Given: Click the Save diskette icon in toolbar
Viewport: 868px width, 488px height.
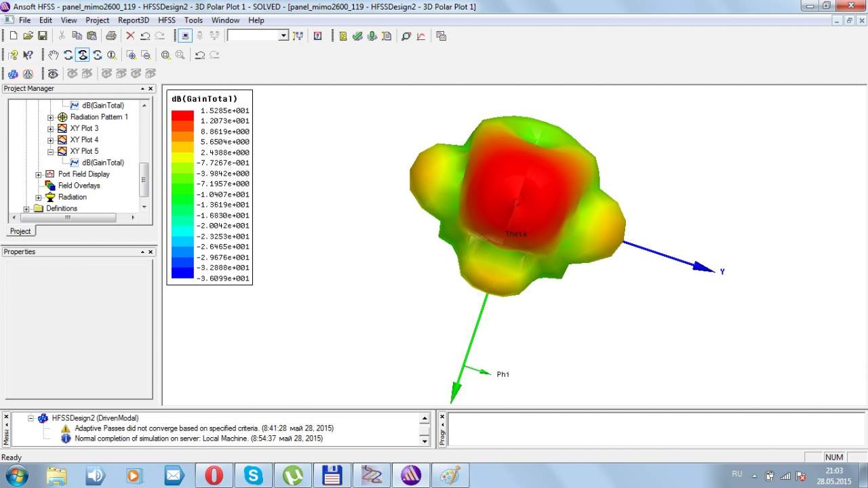Looking at the screenshot, I should point(43,36).
